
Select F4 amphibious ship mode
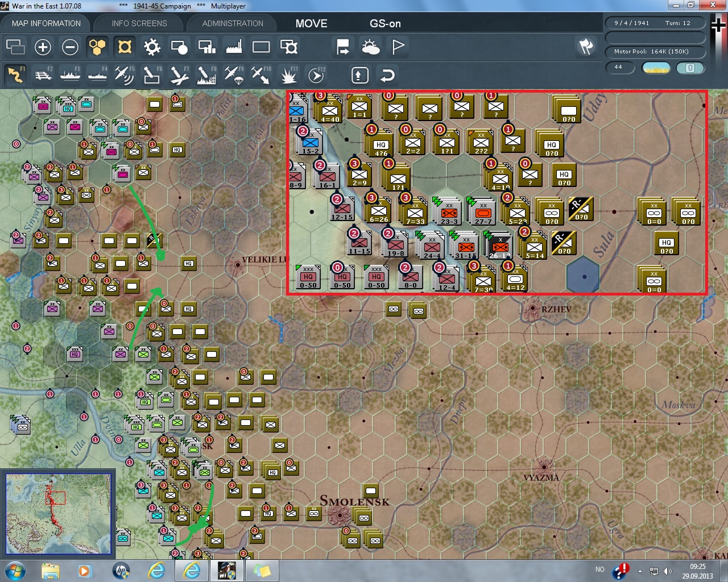pos(97,74)
